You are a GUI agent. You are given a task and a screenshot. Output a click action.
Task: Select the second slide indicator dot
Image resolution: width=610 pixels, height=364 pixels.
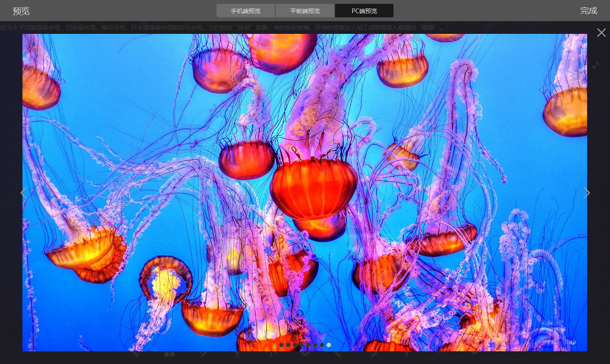pos(288,345)
